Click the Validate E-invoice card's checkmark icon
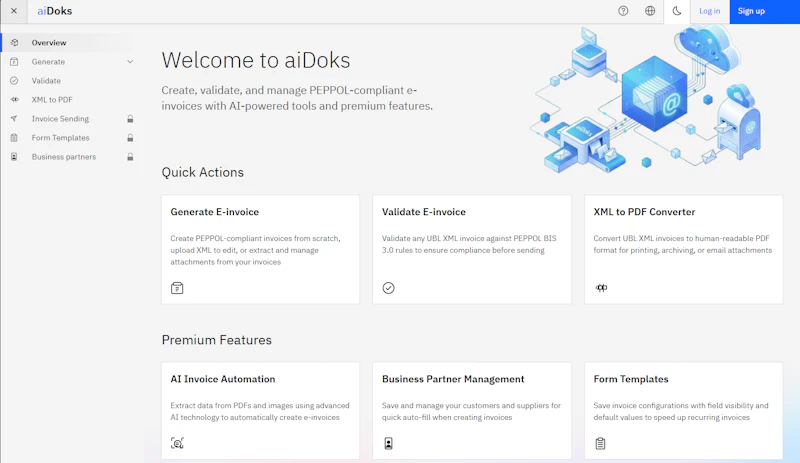Image resolution: width=800 pixels, height=463 pixels. click(x=388, y=288)
